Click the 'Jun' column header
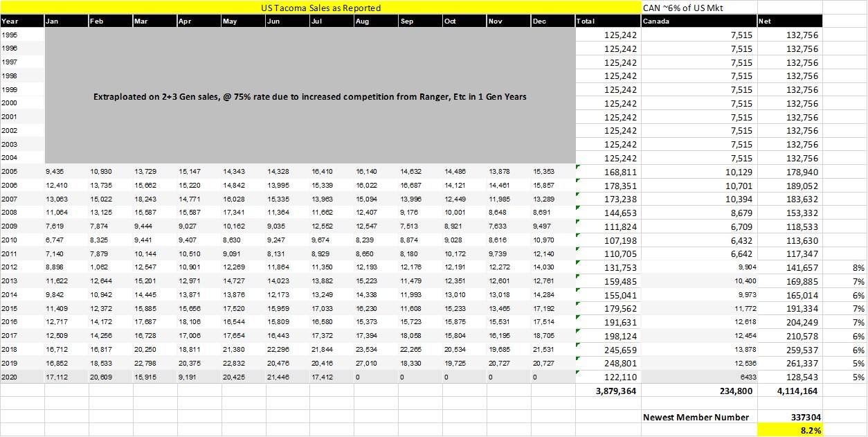 click(287, 21)
